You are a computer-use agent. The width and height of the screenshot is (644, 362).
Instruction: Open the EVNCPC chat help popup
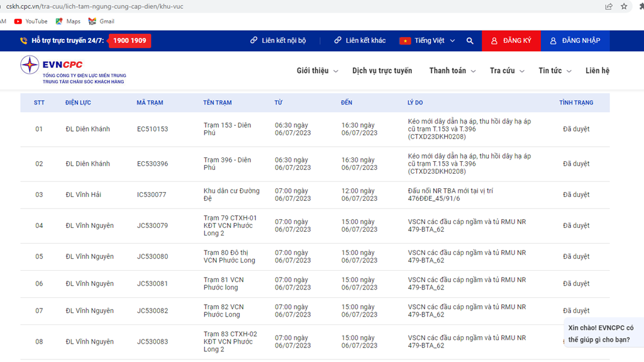pos(604,334)
